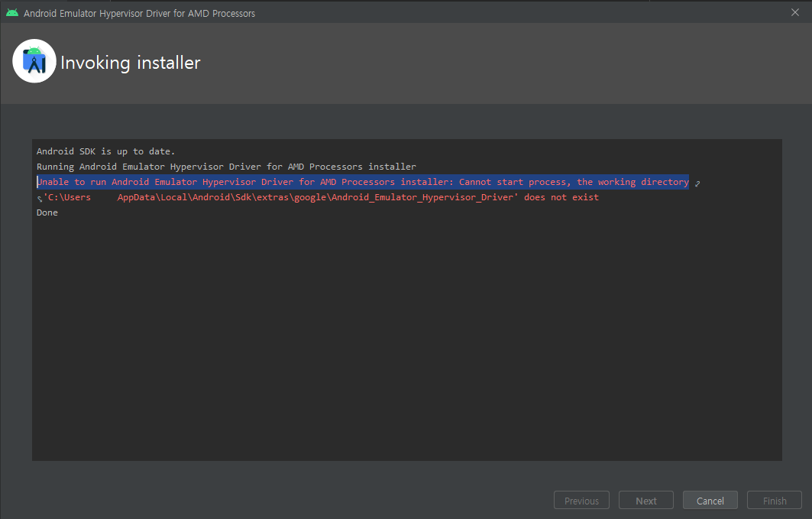Click the Finish button

pyautogui.click(x=775, y=501)
